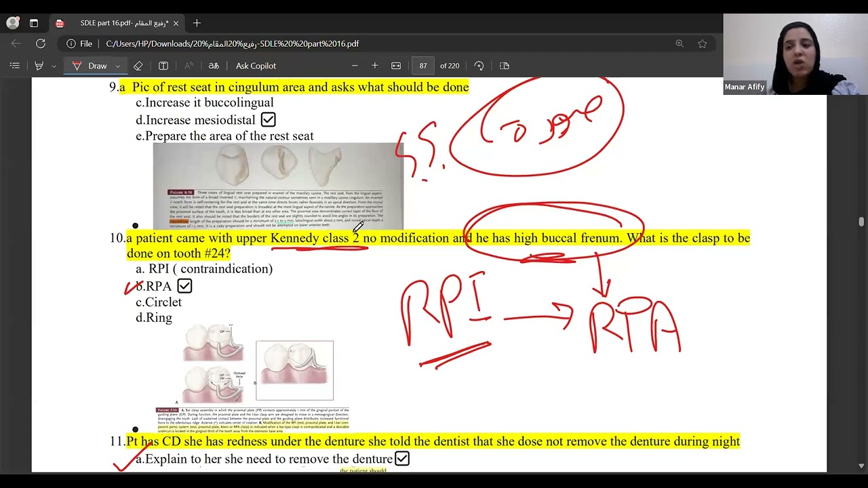Tick the Increase mesiodistal checkbox
Viewport: 868px width, 488px height.
click(x=269, y=120)
